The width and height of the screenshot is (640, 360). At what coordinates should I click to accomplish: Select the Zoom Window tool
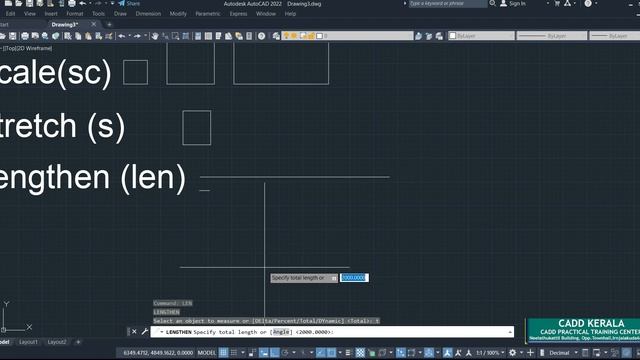coord(176,36)
